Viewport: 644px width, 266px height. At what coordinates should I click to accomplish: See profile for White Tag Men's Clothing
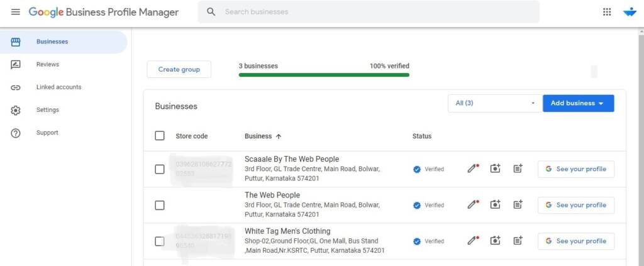pos(576,241)
